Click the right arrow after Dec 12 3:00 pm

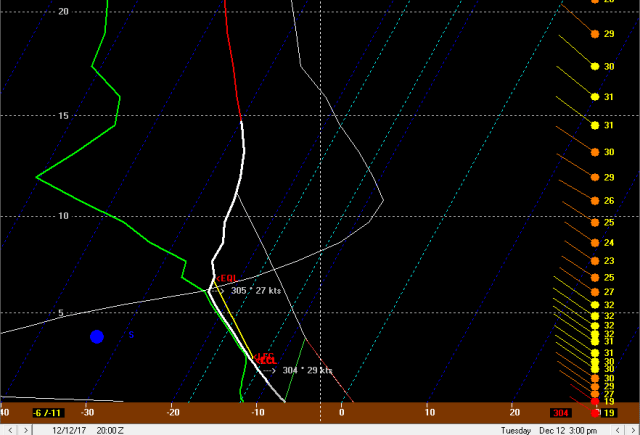tap(633, 430)
